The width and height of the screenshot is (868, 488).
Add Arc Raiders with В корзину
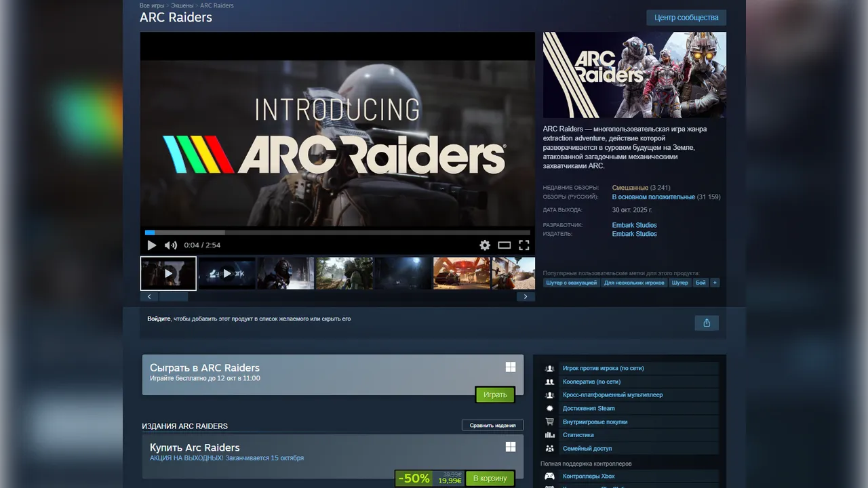pyautogui.click(x=490, y=479)
